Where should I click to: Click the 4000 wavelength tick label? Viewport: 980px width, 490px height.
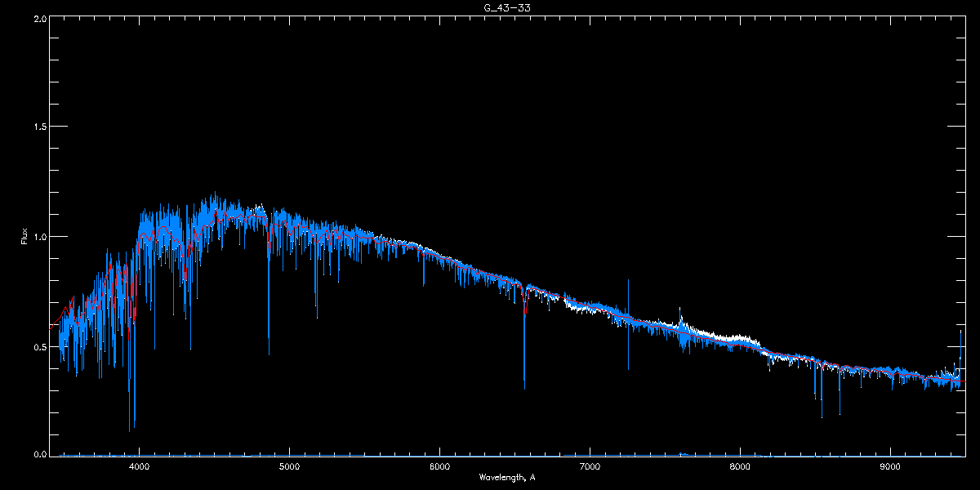point(140,466)
